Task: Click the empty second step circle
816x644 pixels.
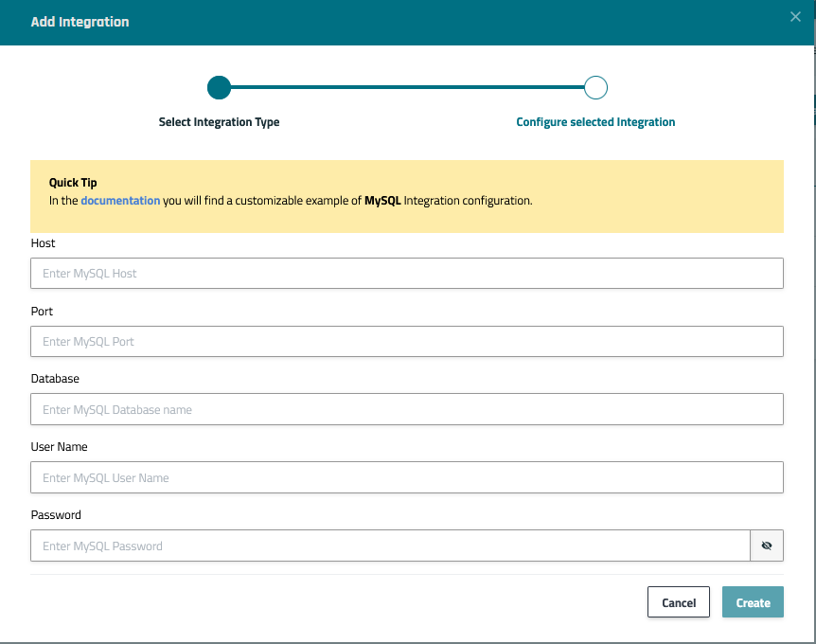Action: click(x=595, y=88)
